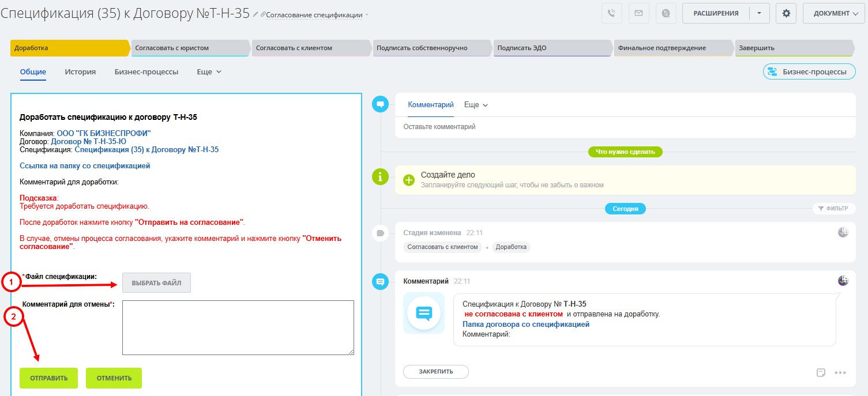Click into the Комментарий для отмены text area

pyautogui.click(x=238, y=327)
